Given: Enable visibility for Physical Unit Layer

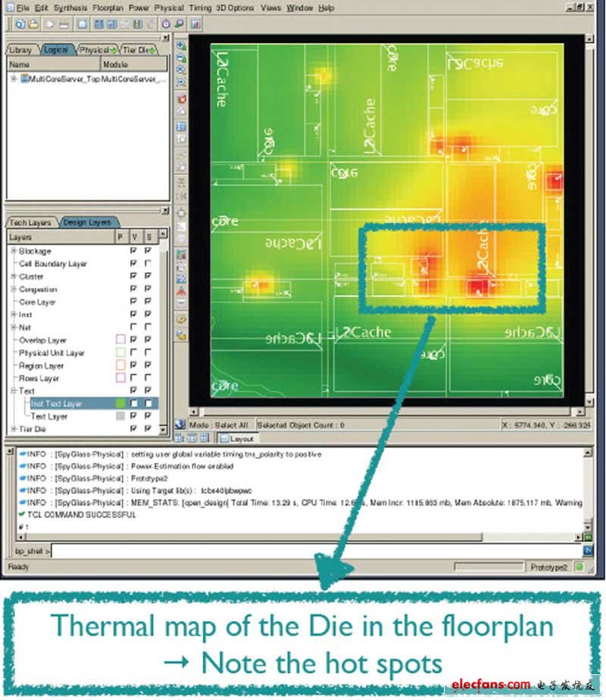Looking at the screenshot, I should tap(134, 353).
